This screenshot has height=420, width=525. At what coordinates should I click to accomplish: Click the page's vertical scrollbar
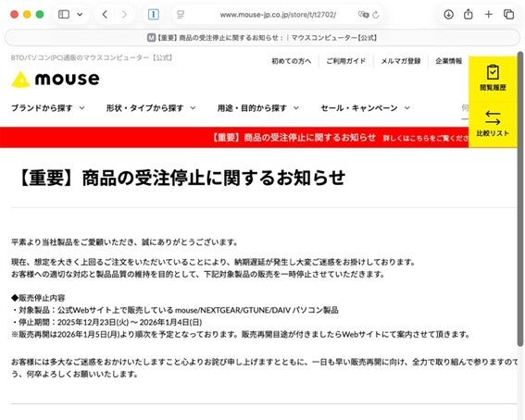coord(520,199)
